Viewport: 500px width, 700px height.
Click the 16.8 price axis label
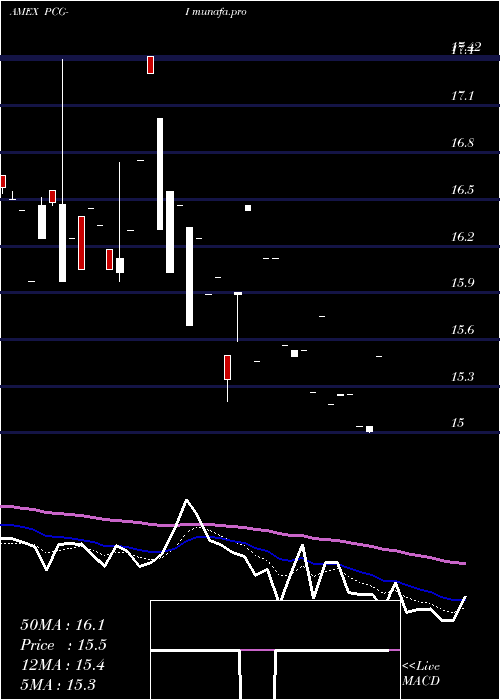coord(462,143)
